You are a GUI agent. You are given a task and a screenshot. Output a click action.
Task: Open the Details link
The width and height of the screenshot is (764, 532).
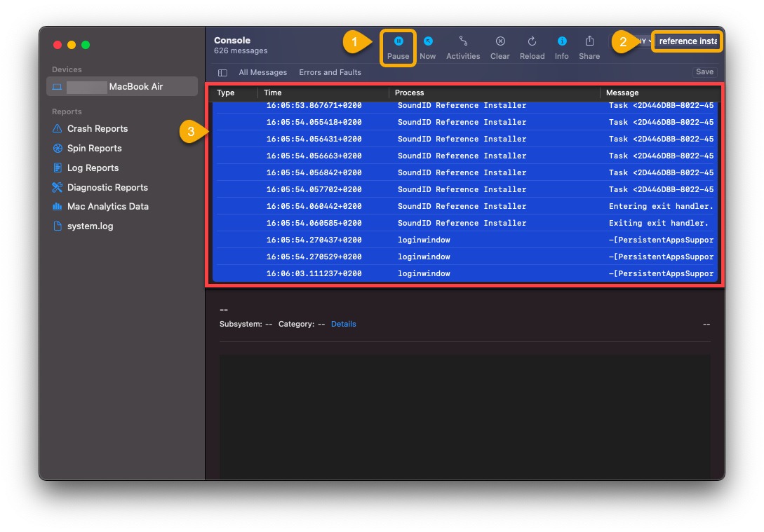coord(344,324)
